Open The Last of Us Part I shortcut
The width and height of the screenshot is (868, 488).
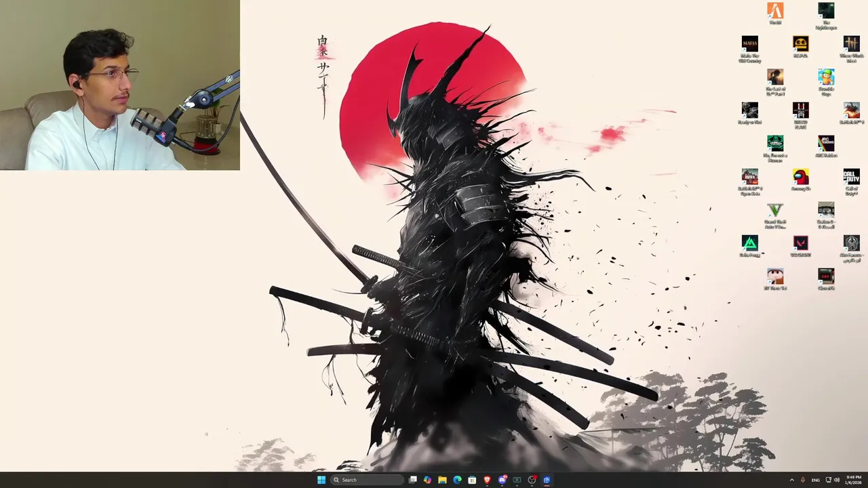775,83
